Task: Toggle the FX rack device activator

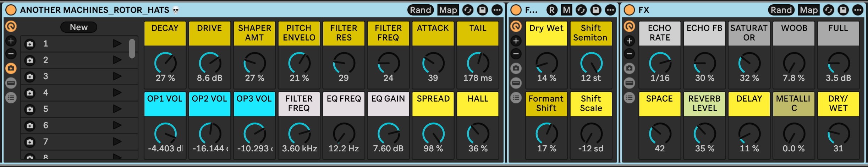Action: point(629,10)
